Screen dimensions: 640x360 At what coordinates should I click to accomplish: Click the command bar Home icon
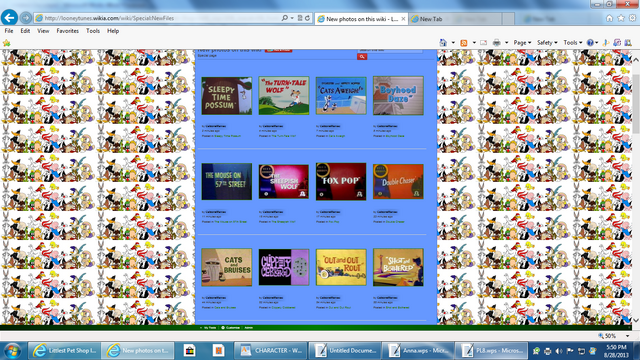pos(443,42)
